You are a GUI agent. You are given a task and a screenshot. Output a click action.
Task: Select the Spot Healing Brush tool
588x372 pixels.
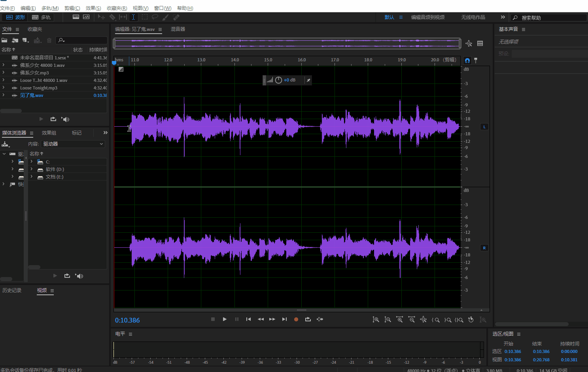tap(176, 17)
